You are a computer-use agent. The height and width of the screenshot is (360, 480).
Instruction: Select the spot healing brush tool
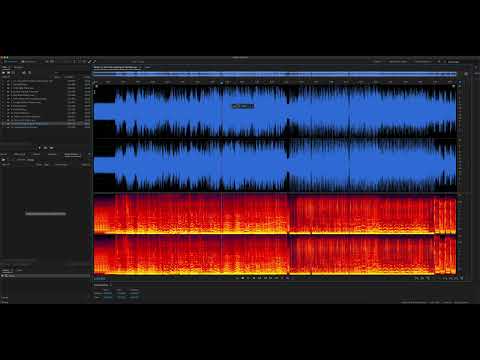click(x=95, y=62)
